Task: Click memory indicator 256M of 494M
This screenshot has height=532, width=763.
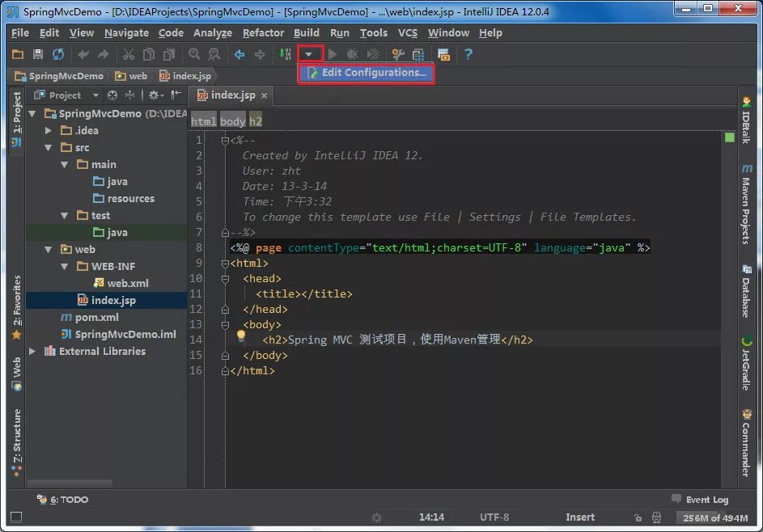Action: pyautogui.click(x=714, y=518)
